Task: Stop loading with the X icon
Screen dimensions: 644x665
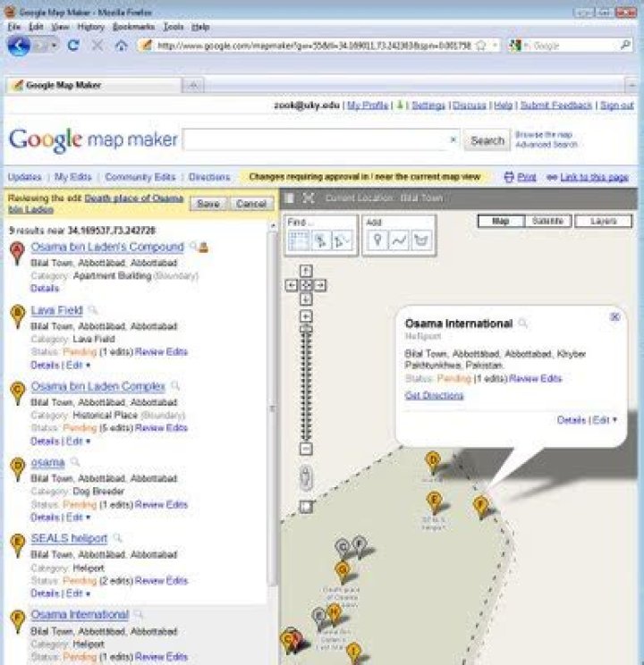Action: pyautogui.click(x=97, y=45)
